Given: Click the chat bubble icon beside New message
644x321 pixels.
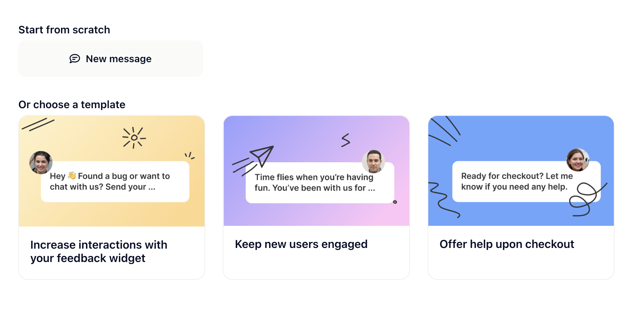Looking at the screenshot, I should [x=75, y=59].
